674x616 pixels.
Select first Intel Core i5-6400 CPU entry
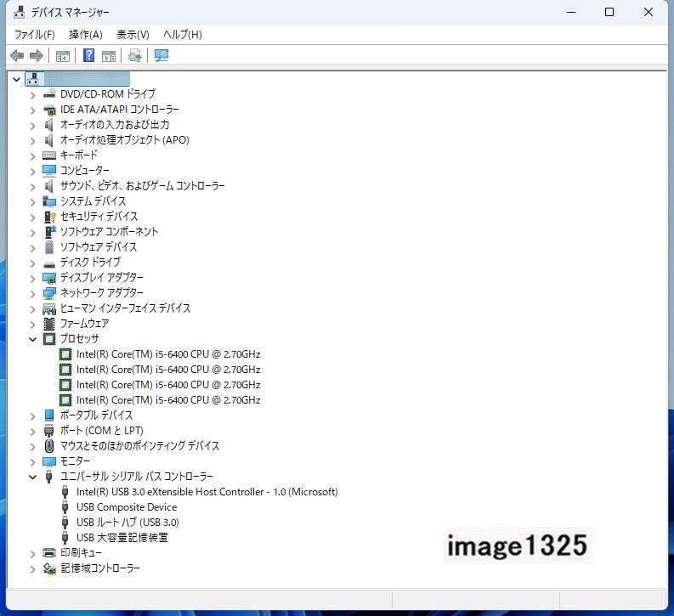[168, 354]
